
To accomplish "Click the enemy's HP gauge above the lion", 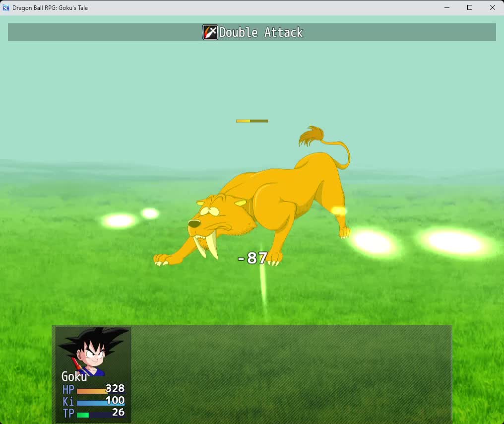I will (252, 121).
